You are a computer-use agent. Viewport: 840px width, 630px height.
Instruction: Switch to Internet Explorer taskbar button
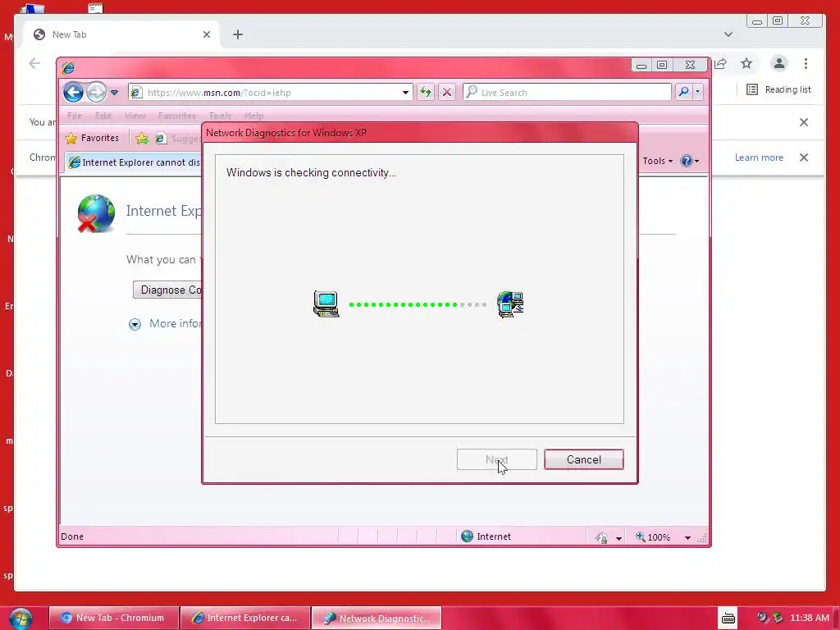tap(245, 618)
